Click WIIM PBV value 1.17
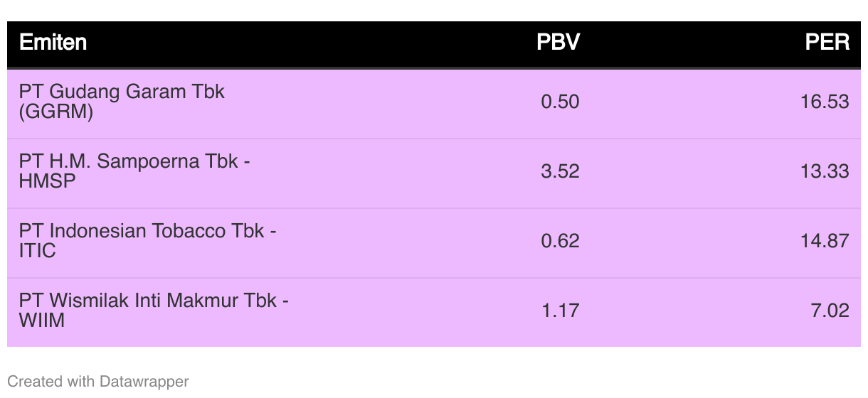Viewport: 868px width, 398px height. [560, 311]
